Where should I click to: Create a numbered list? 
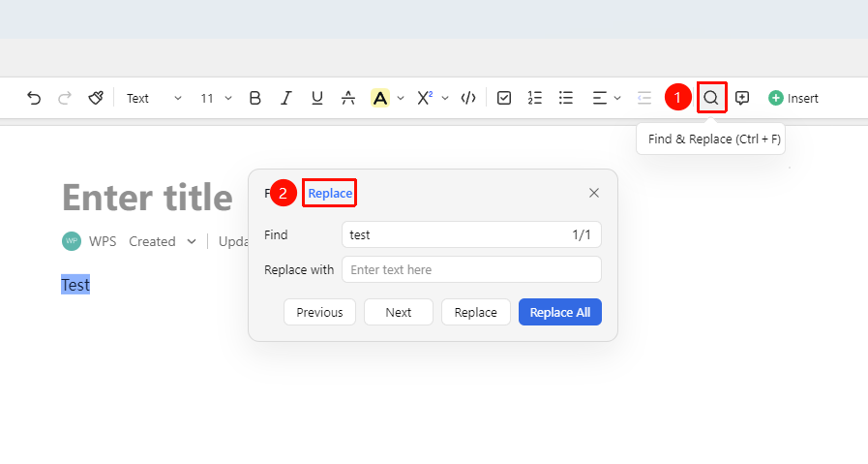click(x=535, y=98)
